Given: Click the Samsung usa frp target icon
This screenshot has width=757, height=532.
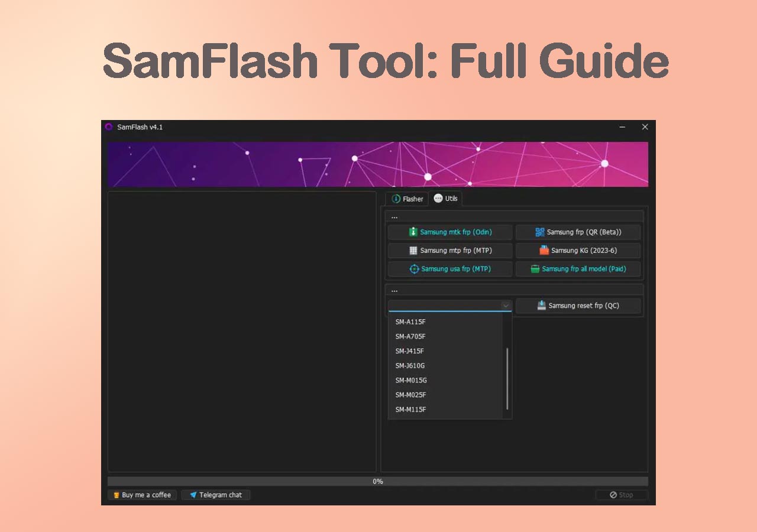Looking at the screenshot, I should (x=415, y=269).
